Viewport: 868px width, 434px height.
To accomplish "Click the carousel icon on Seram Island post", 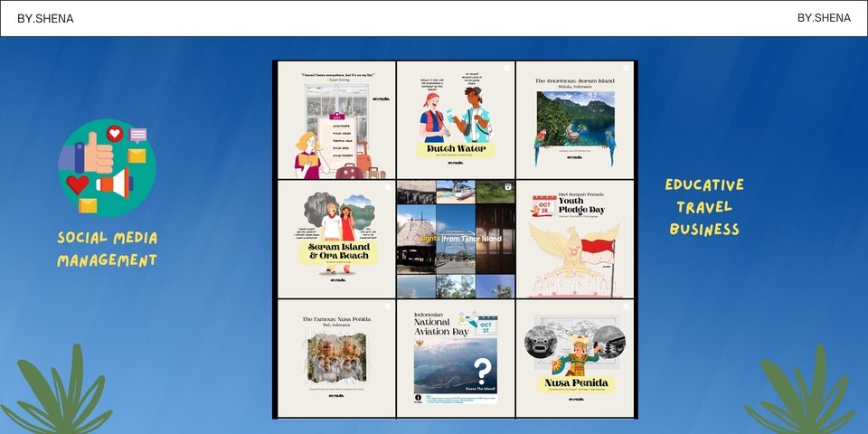I will tap(626, 68).
